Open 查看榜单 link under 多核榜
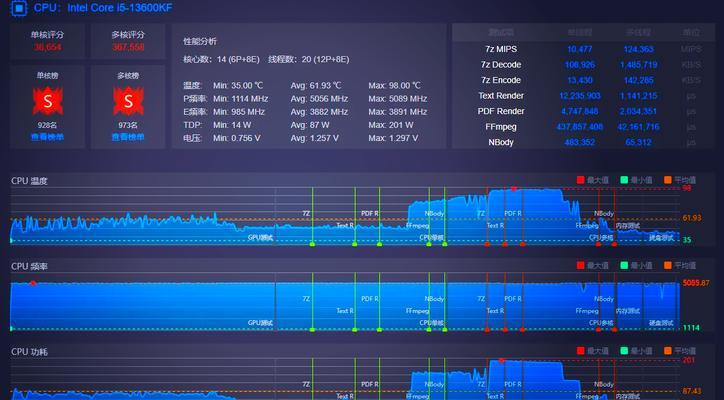Screen dimensions: 724x400 point(128,137)
